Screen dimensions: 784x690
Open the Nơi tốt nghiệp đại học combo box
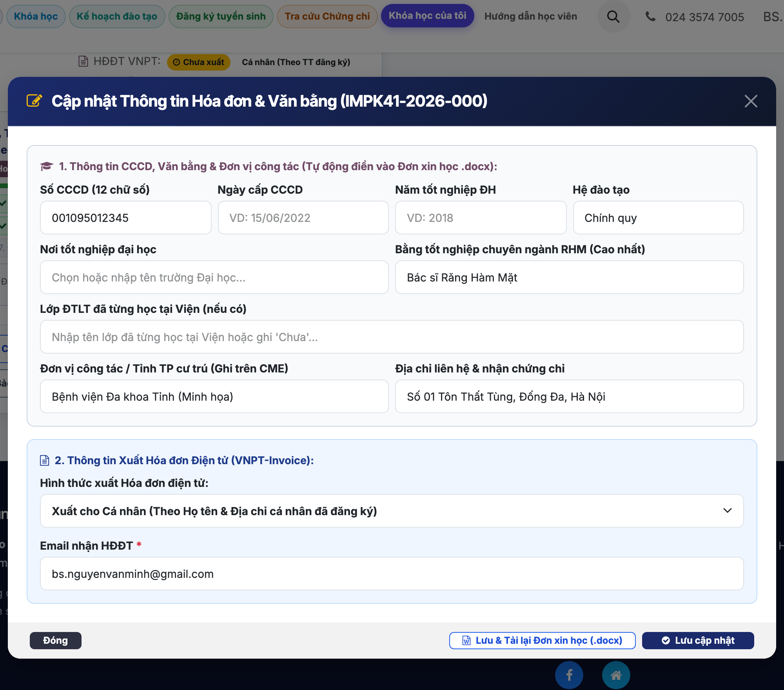click(214, 277)
